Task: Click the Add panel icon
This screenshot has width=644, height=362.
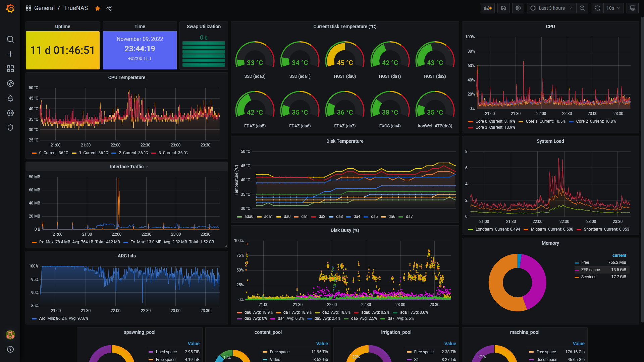Action: [x=487, y=8]
